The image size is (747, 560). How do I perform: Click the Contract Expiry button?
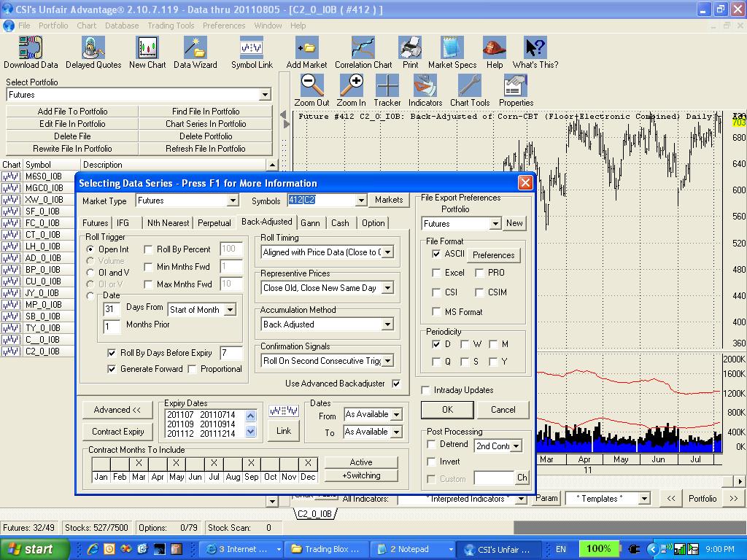[117, 432]
